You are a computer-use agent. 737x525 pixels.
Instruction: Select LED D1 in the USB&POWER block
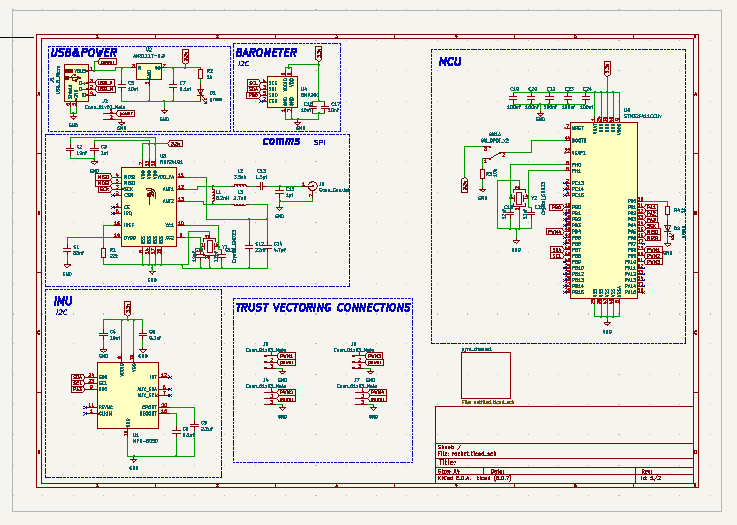[x=201, y=94]
